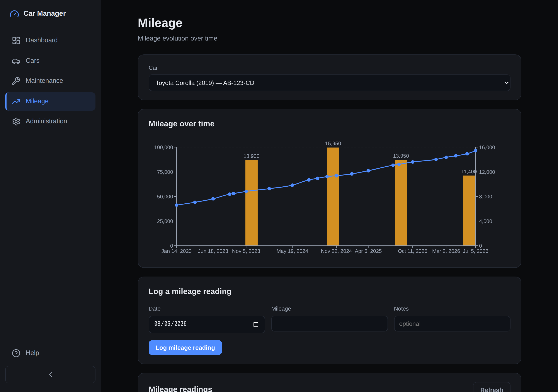Click the 'Log a mileage reading' heading
This screenshot has width=558, height=392.
point(190,291)
